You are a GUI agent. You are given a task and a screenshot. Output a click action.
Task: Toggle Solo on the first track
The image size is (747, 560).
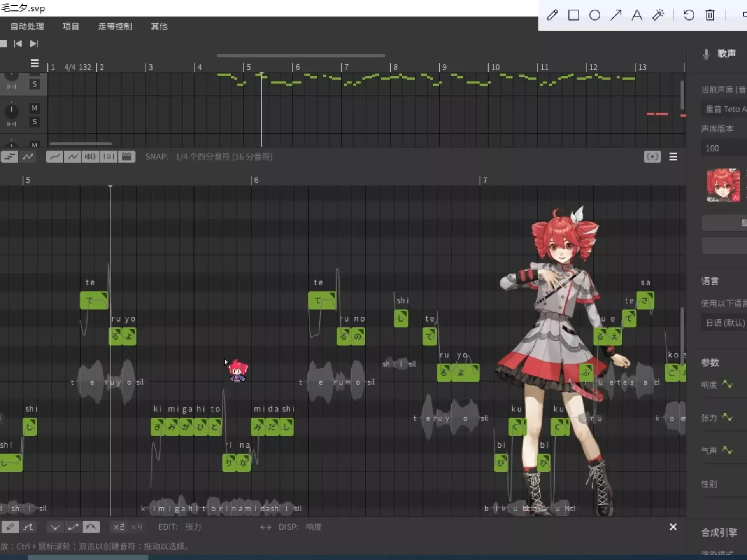click(x=35, y=84)
